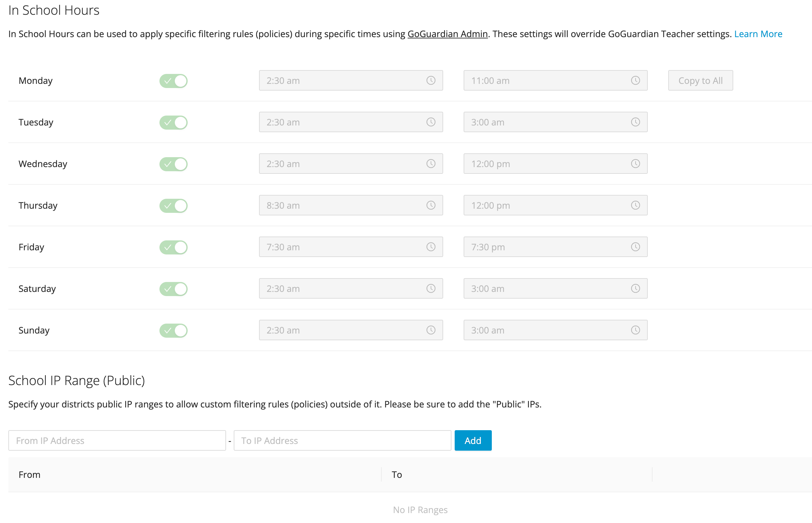The image size is (812, 523).
Task: Turn off the Sunday school hours toggle
Action: tap(173, 330)
